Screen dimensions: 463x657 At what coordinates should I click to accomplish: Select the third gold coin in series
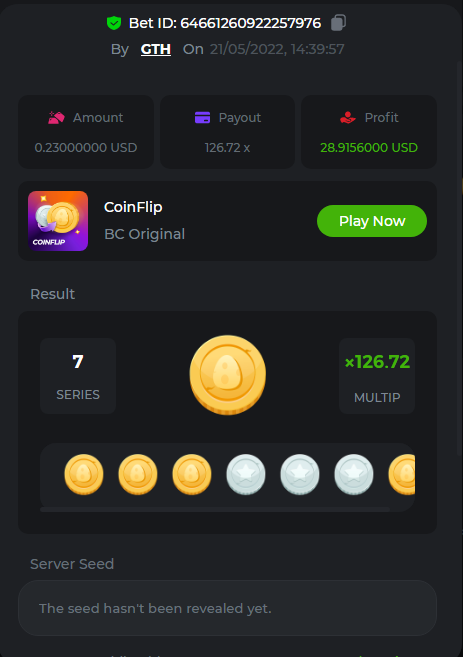point(192,474)
